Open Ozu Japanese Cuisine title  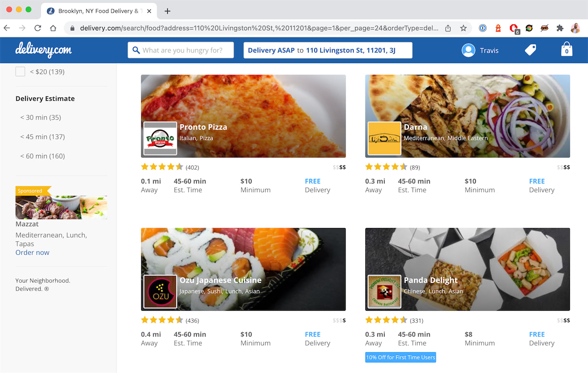tap(221, 280)
